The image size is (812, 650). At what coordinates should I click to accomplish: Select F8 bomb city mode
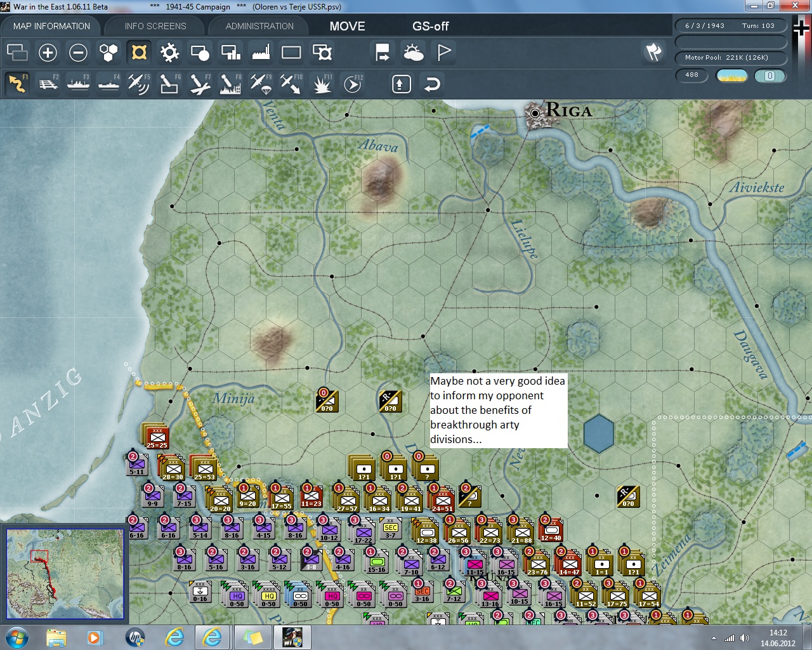[x=230, y=84]
